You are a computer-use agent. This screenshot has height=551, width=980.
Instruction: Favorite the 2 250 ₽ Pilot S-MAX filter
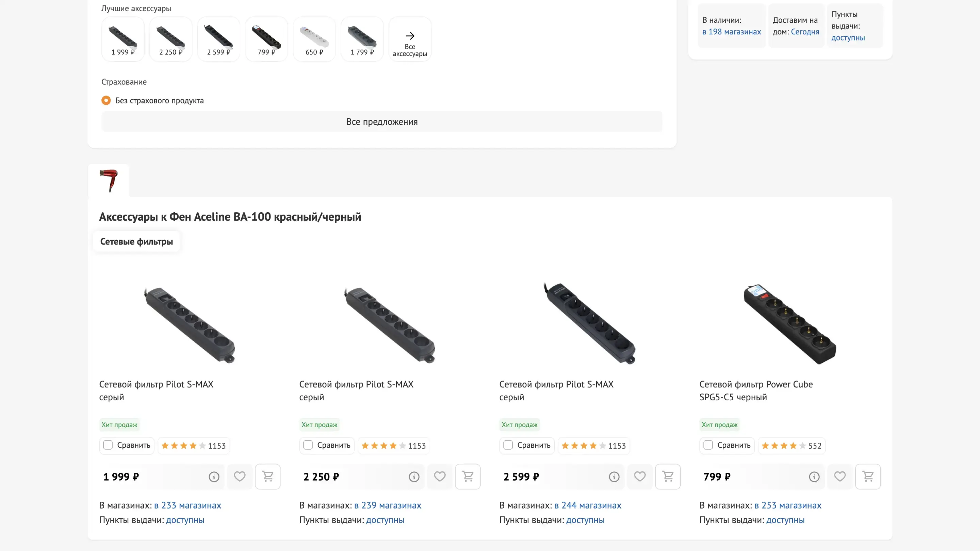point(439,477)
